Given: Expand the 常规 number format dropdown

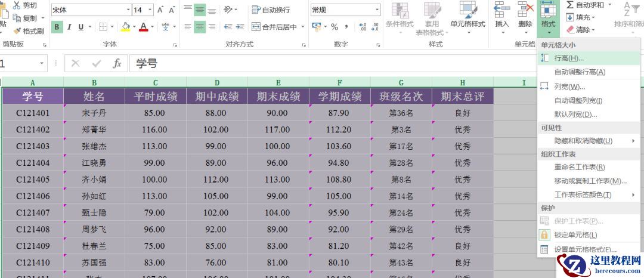Looking at the screenshot, I should click(x=377, y=10).
